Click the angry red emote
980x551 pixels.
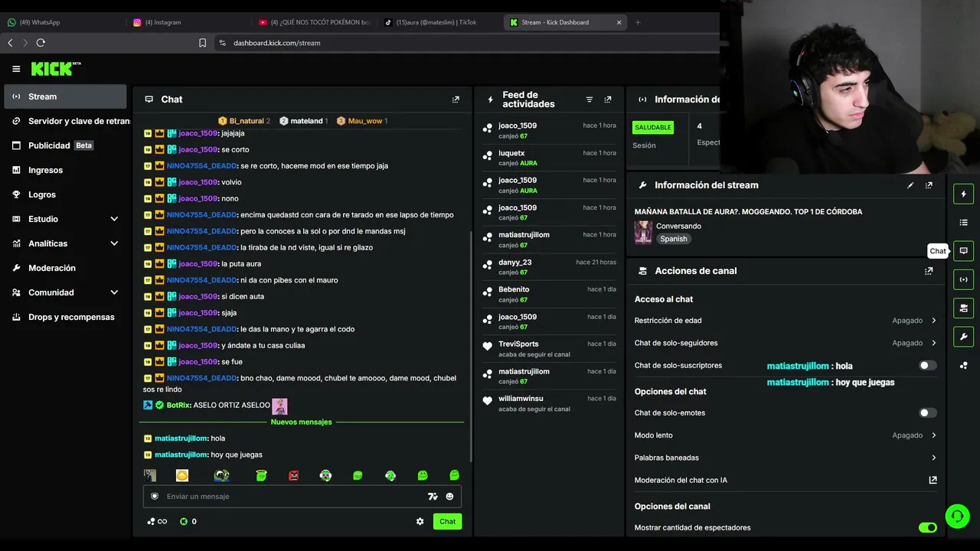click(x=293, y=475)
